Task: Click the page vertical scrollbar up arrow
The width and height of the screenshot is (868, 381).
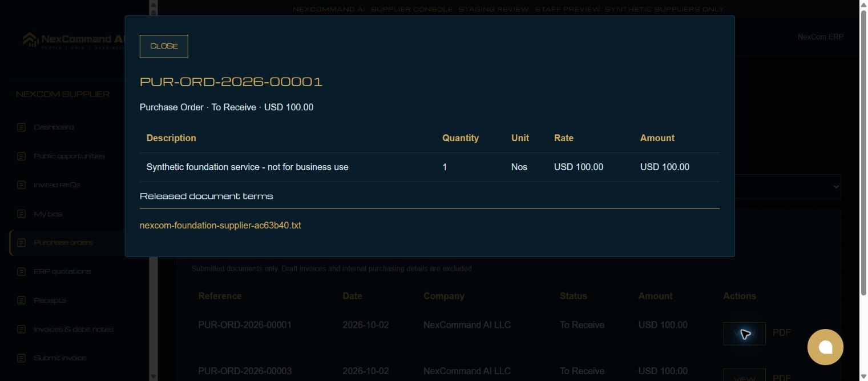Action: point(863,5)
